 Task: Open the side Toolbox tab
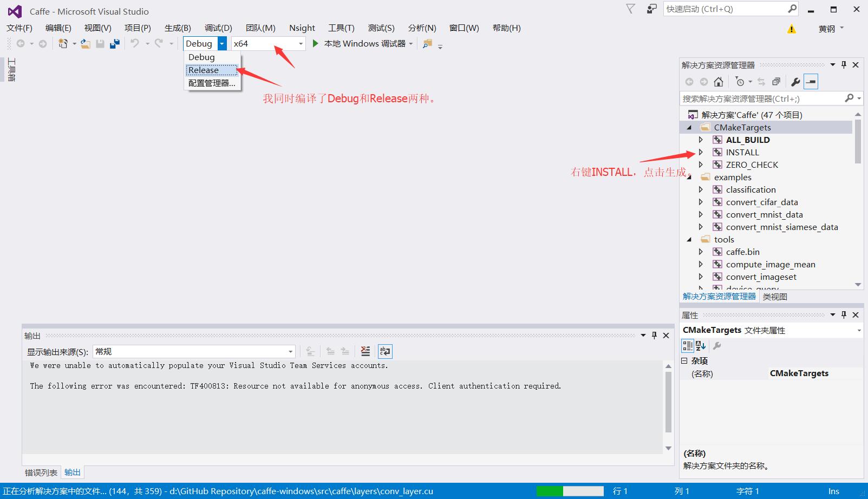tap(11, 69)
